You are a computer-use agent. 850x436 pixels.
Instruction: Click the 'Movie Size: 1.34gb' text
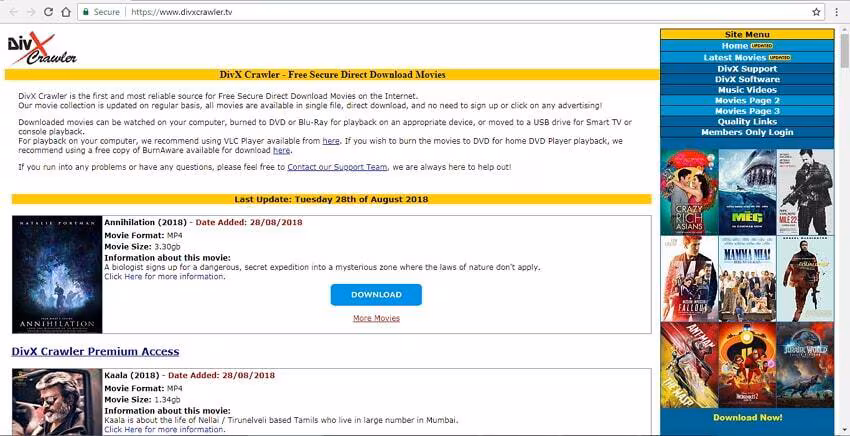pyautogui.click(x=142, y=400)
